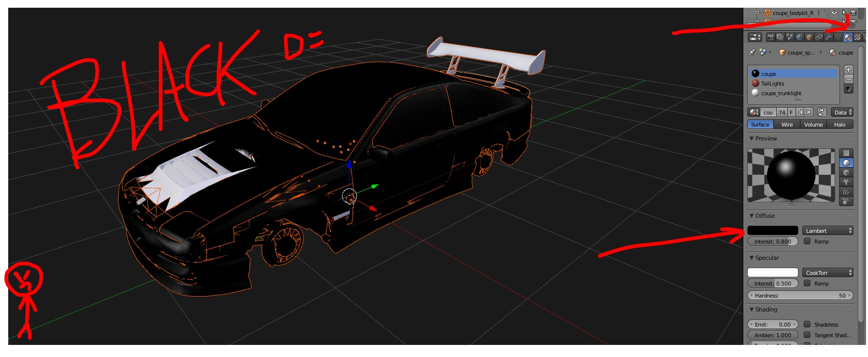
Task: Set preview type to large sphere with sky
Action: pyautogui.click(x=846, y=201)
